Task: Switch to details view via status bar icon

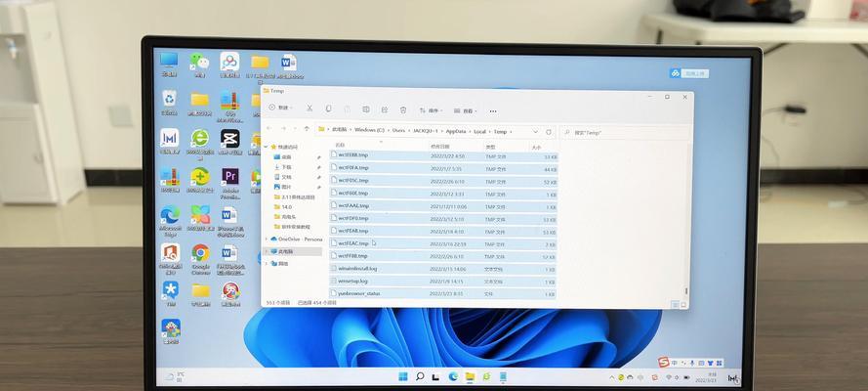Action: 675,305
